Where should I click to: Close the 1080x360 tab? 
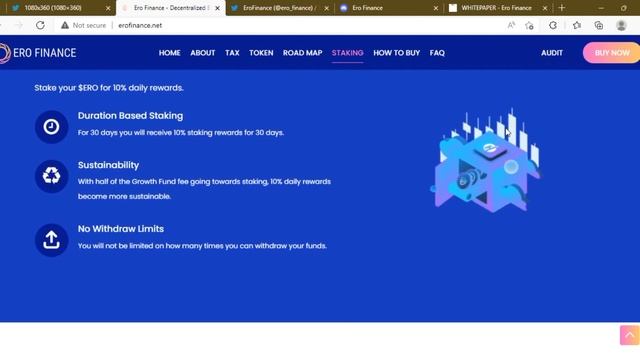pos(108,8)
